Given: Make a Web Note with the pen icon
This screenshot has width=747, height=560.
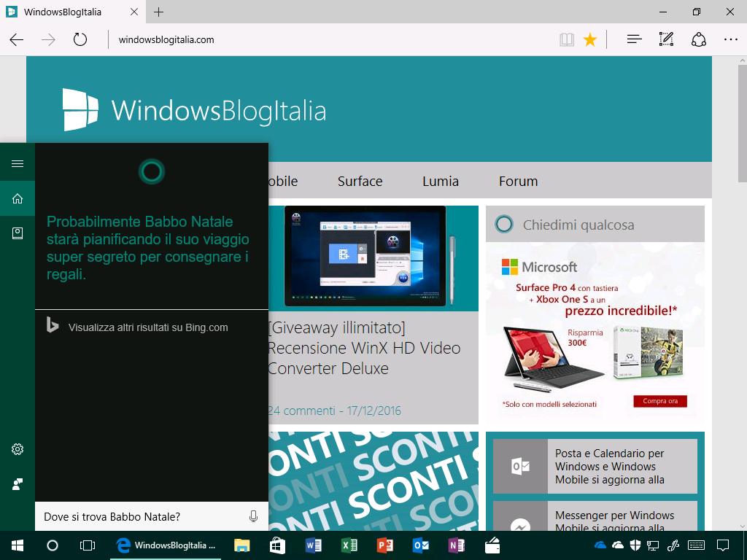Looking at the screenshot, I should 666,39.
